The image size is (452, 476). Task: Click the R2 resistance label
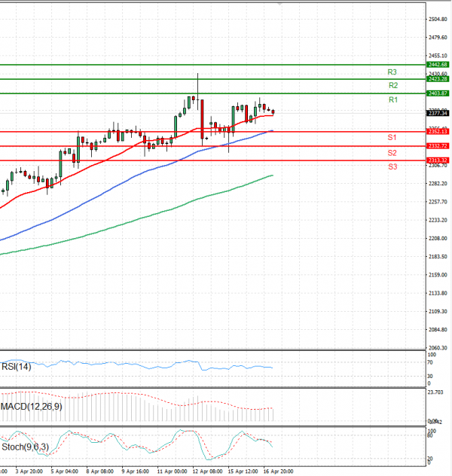point(393,86)
